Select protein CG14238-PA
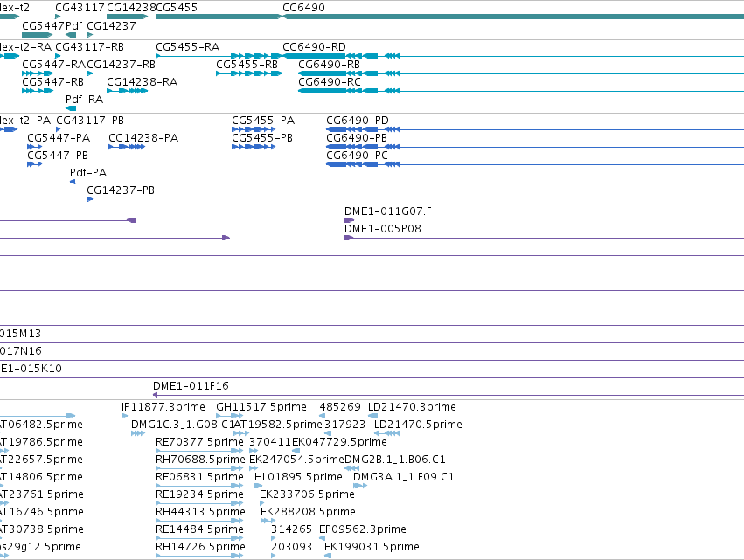 (x=143, y=137)
